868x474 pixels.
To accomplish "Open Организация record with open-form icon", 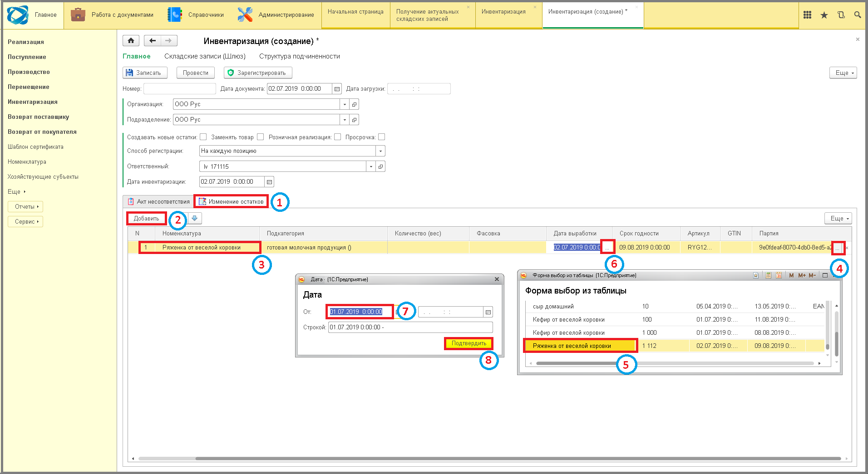I will (355, 104).
